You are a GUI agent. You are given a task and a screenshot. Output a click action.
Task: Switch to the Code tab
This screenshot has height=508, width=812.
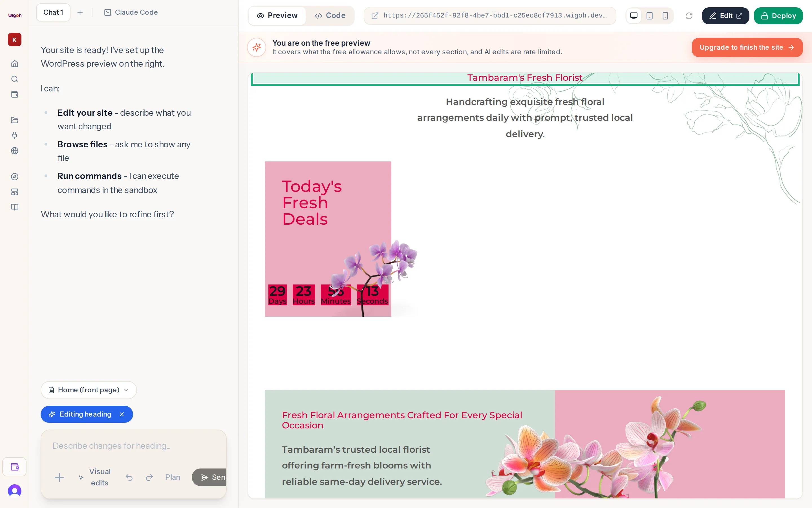(x=330, y=16)
